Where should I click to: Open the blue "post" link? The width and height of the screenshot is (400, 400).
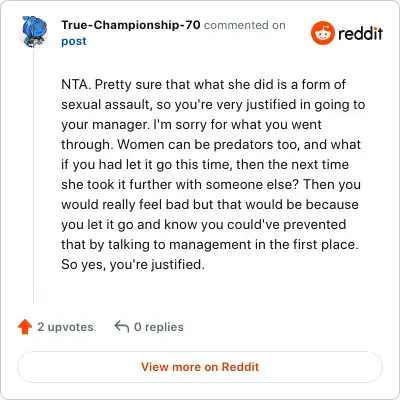pyautogui.click(x=74, y=41)
